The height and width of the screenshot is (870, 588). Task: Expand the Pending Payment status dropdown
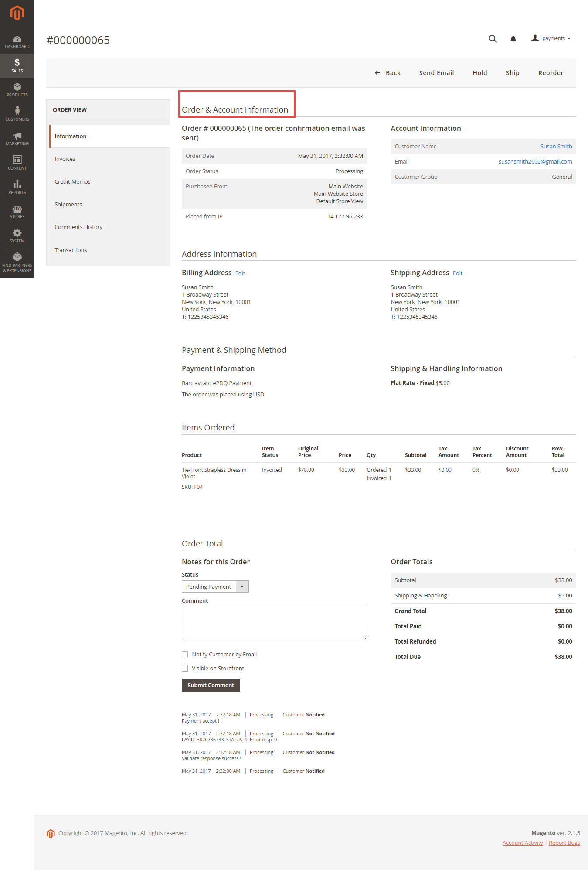(215, 587)
